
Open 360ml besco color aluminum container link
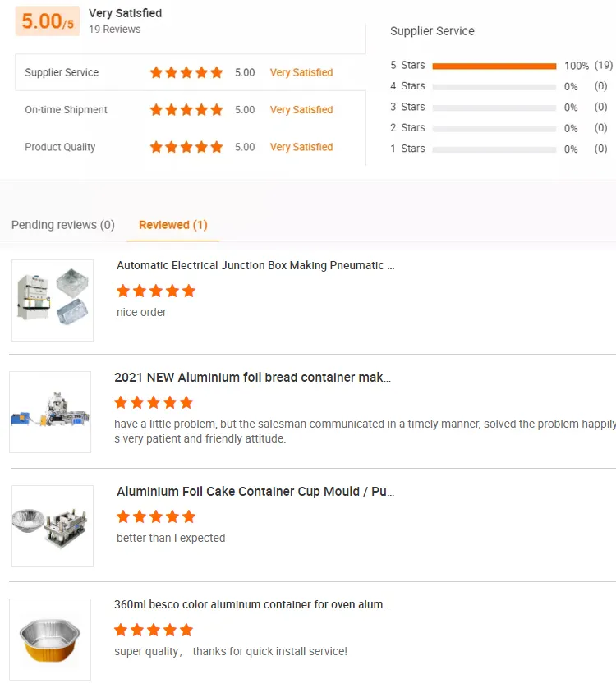pyautogui.click(x=252, y=604)
